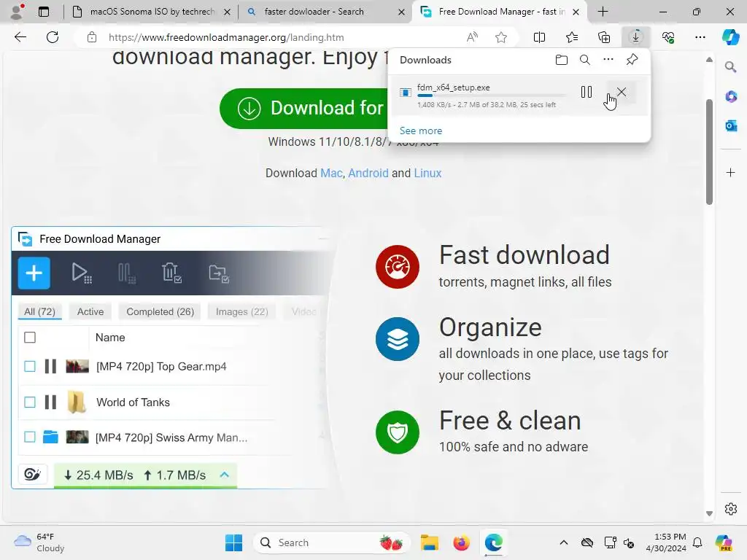The height and width of the screenshot is (560, 747).
Task: Click folder icon on Swiss Army Man row
Action: [x=50, y=437]
